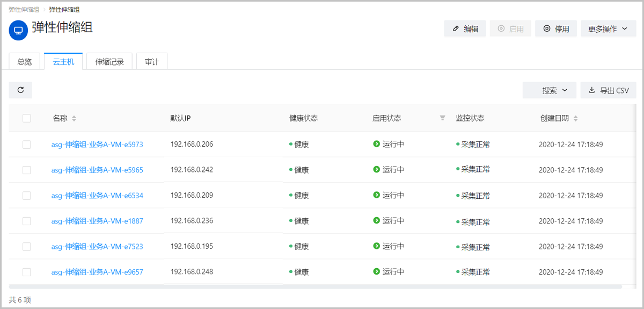644x309 pixels.
Task: Click the refresh icon above the table
Action: tap(20, 90)
